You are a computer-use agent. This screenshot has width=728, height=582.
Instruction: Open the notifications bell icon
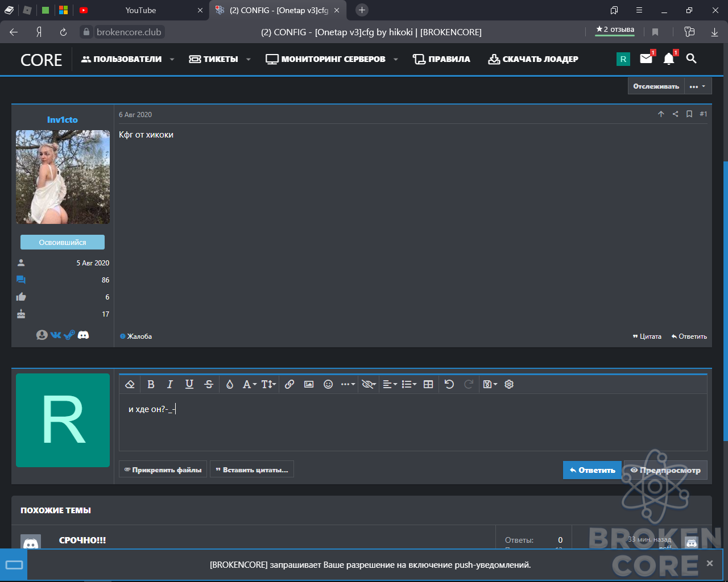(669, 59)
